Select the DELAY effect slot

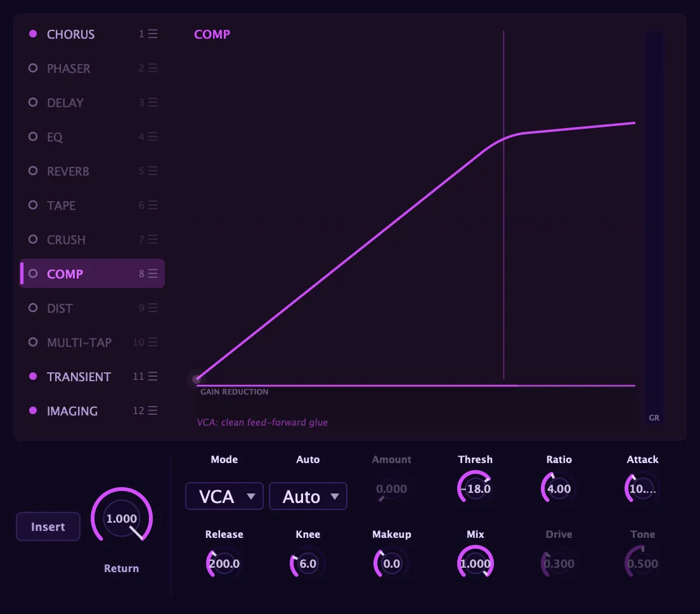tap(93, 102)
